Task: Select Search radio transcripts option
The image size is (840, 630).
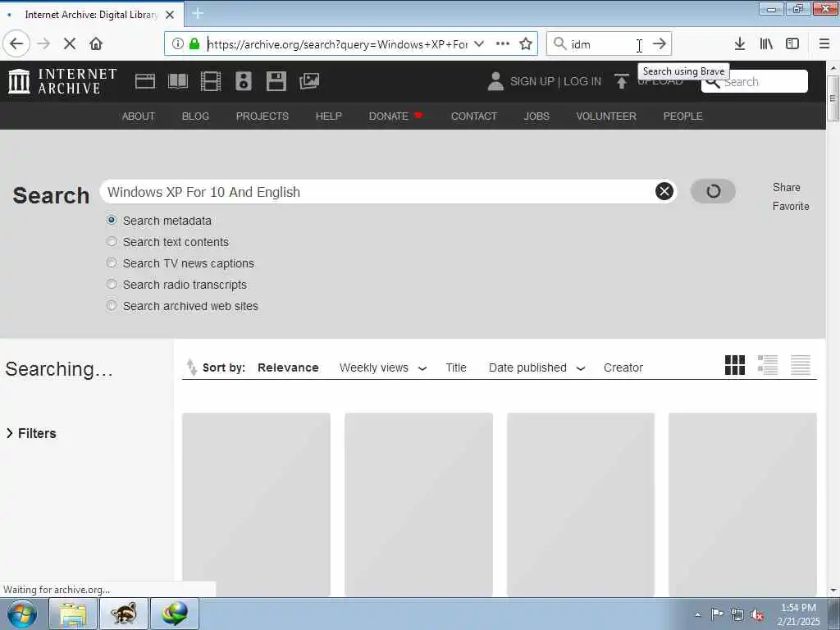Action: (112, 284)
